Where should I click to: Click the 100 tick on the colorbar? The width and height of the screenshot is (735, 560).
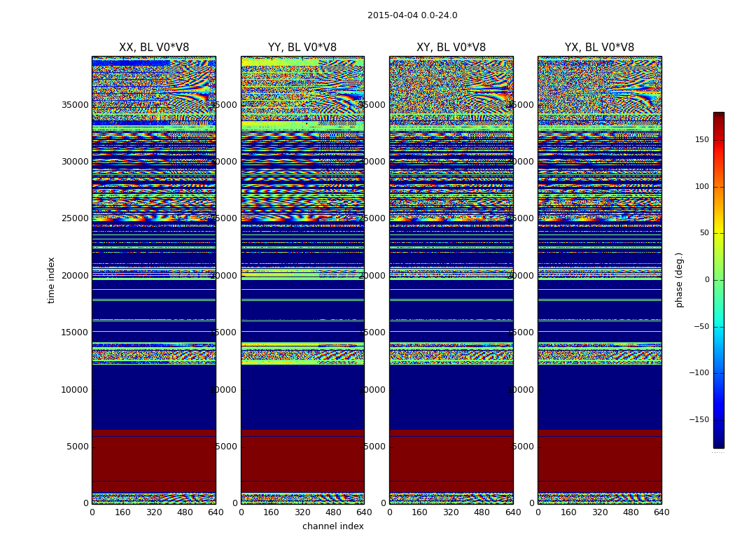click(x=702, y=186)
